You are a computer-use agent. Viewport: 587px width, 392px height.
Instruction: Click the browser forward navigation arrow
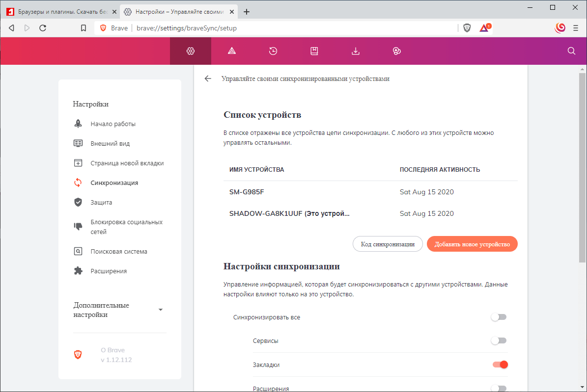(27, 28)
